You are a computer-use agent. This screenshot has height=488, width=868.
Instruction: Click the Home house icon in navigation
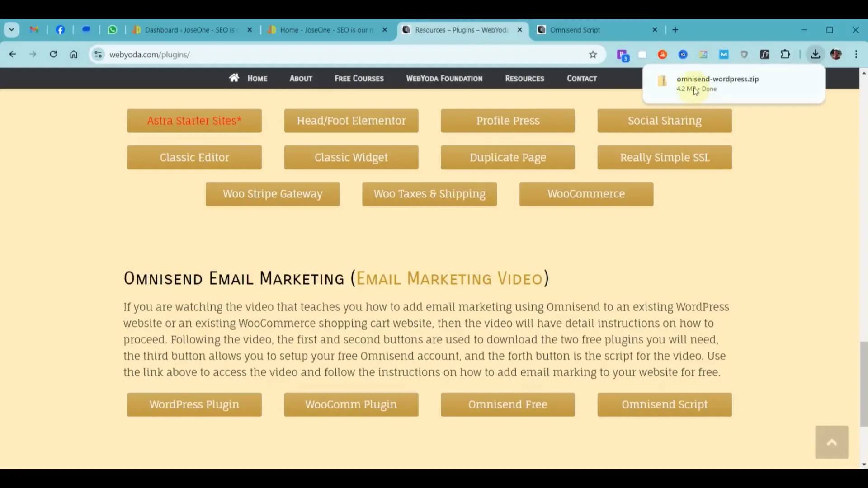pyautogui.click(x=234, y=78)
